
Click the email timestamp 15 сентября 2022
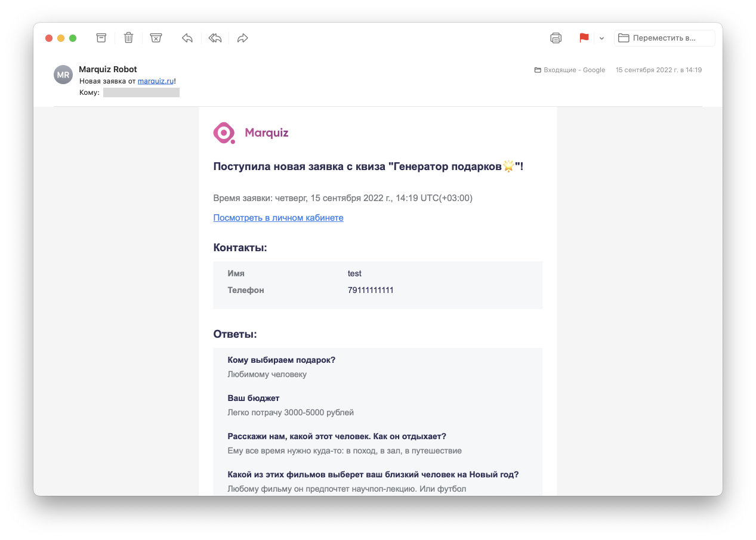click(659, 70)
